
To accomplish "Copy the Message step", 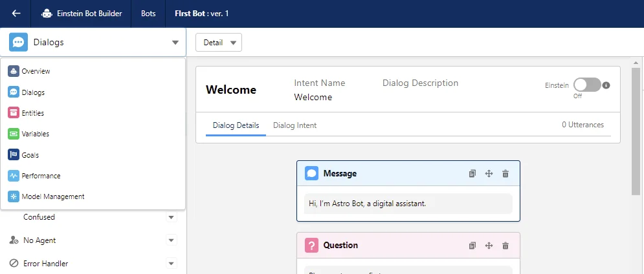I will pos(472,173).
